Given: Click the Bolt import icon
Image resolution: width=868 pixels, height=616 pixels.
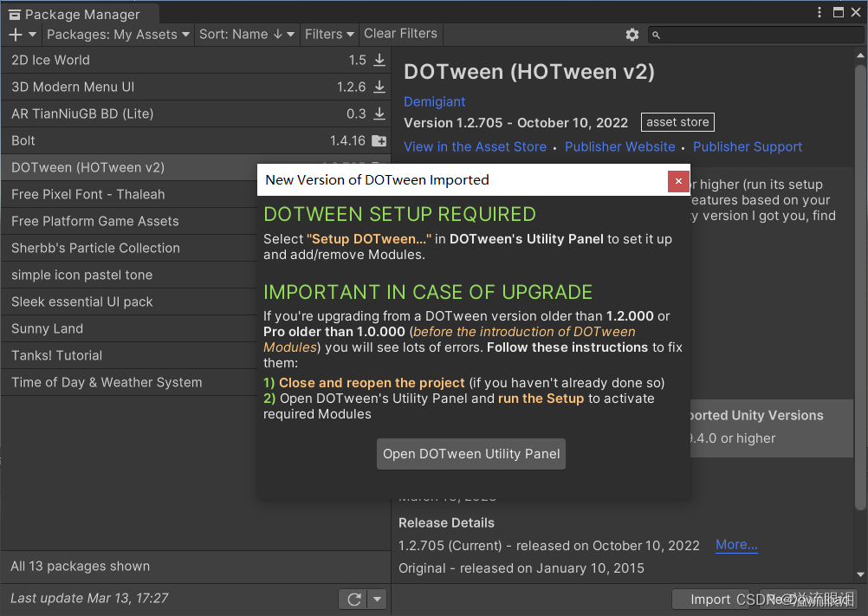Looking at the screenshot, I should click(379, 140).
